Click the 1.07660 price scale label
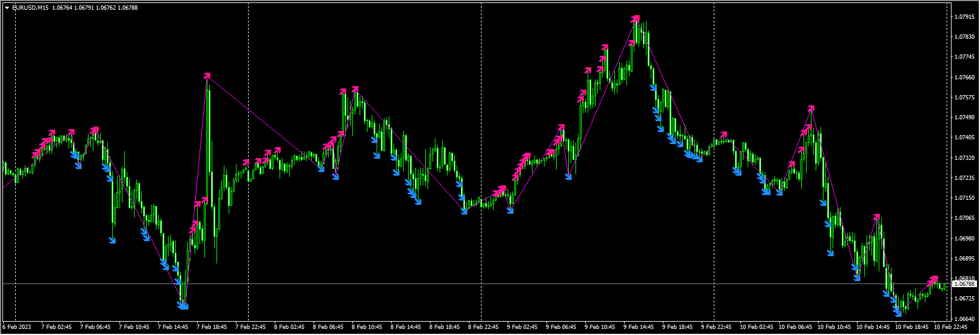 pyautogui.click(x=964, y=78)
